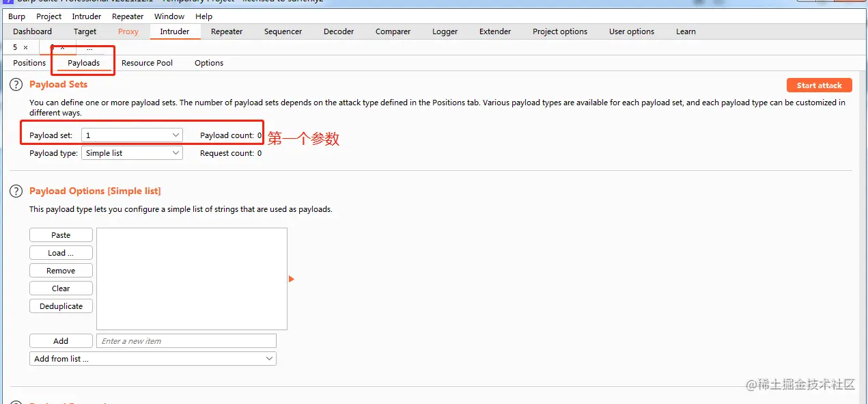Open the Window menu
The height and width of the screenshot is (404, 868).
[169, 16]
